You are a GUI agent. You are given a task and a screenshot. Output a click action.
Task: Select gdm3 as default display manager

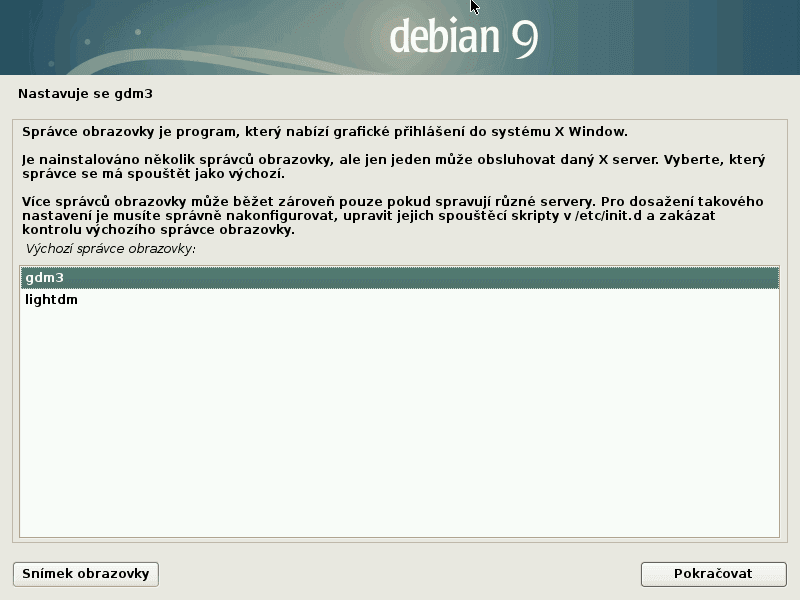[x=399, y=278]
